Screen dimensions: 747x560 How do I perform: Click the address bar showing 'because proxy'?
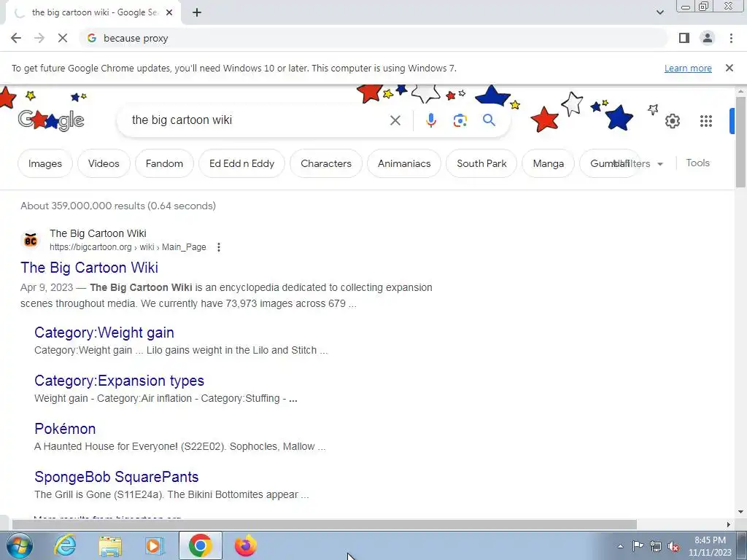click(x=374, y=38)
